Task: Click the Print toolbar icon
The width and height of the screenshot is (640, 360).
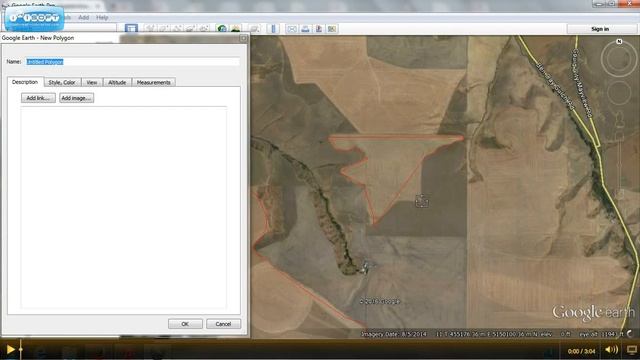Action: [305, 29]
